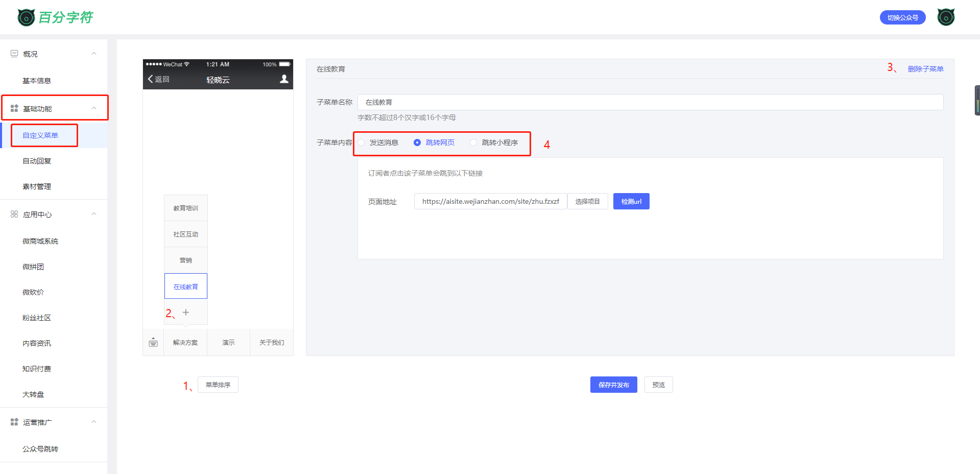Open 微拼团 in the sidebar
Viewport: 980px width, 474px height.
(33, 267)
